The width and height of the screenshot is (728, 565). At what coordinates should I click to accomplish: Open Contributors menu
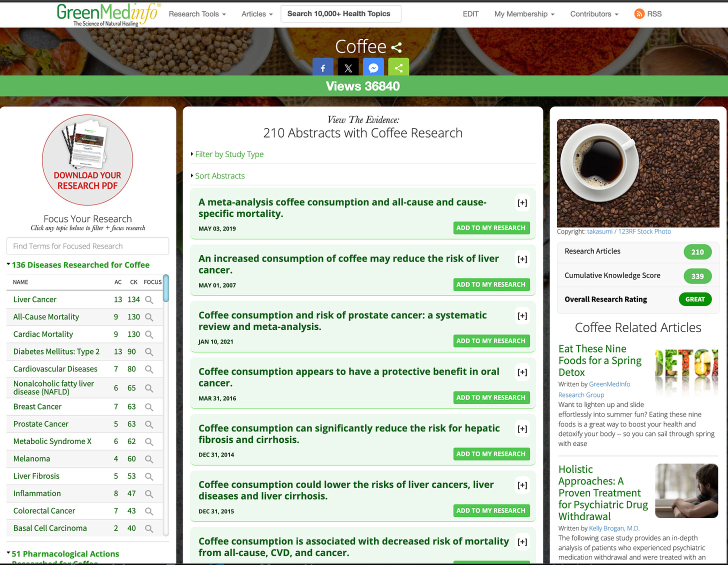click(594, 14)
